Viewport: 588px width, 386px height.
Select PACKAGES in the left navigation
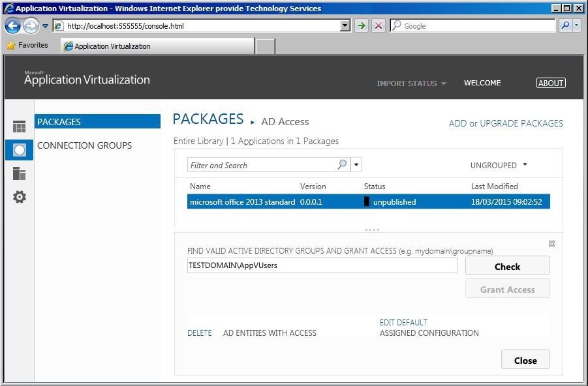tap(97, 121)
